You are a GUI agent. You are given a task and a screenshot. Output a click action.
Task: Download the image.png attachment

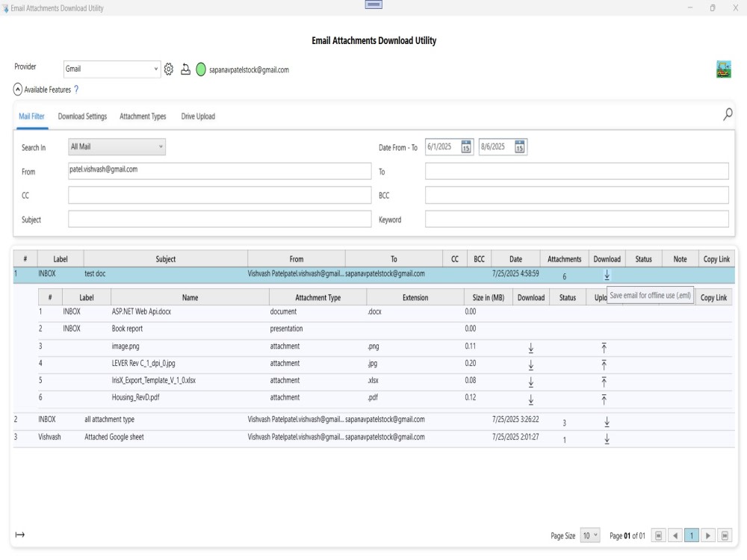(x=530, y=348)
